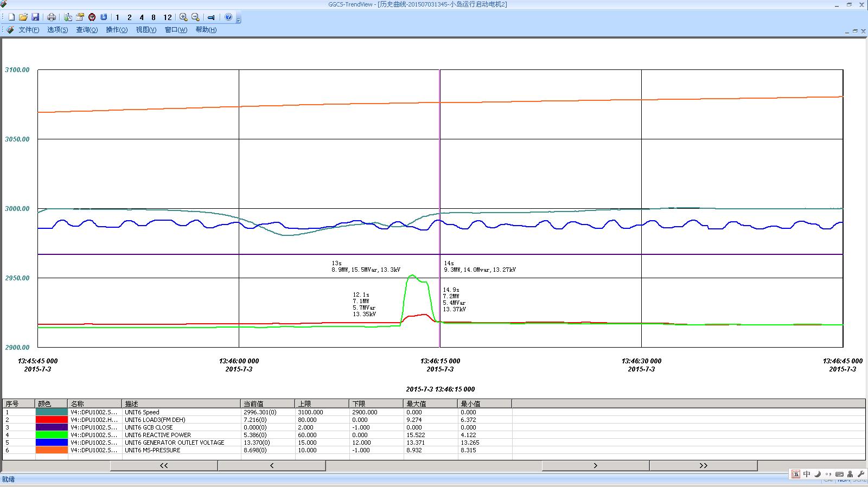Zoom out of the trend chart

click(195, 17)
